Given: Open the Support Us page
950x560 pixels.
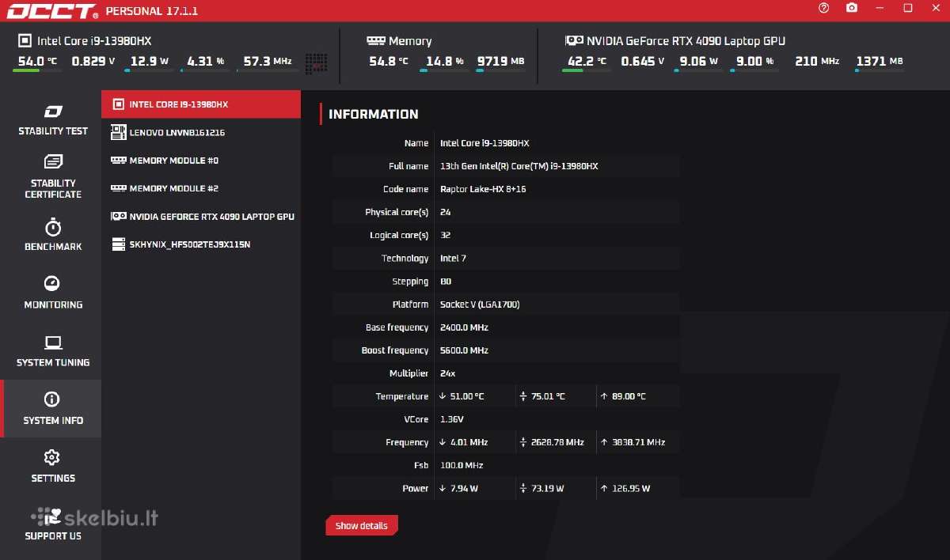Looking at the screenshot, I should (x=53, y=524).
